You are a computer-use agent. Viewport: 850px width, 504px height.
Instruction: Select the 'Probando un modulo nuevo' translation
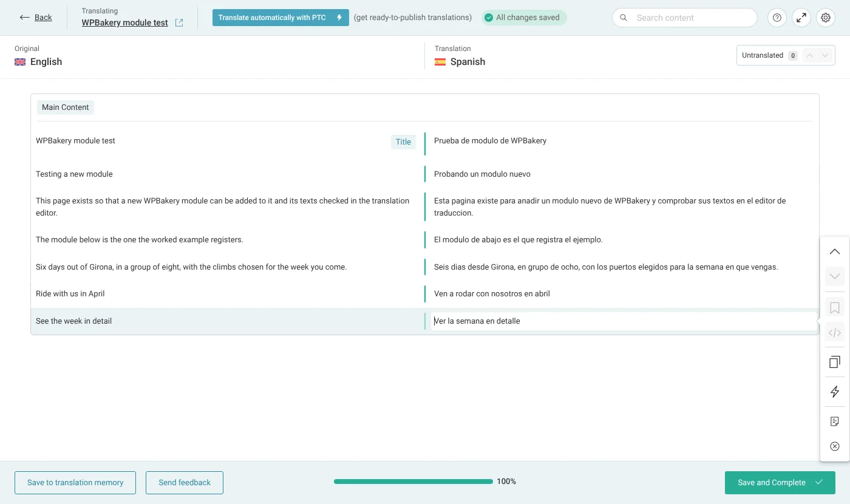click(482, 174)
